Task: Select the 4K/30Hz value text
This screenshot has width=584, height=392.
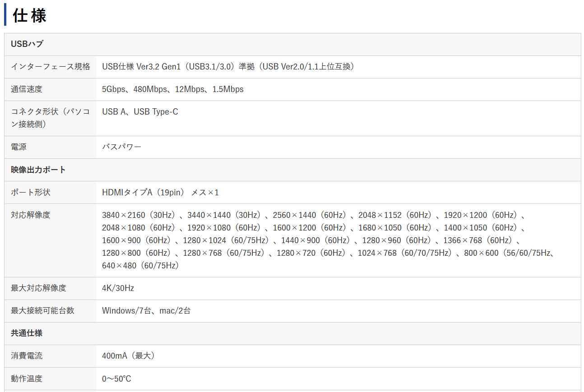Action: pos(118,288)
